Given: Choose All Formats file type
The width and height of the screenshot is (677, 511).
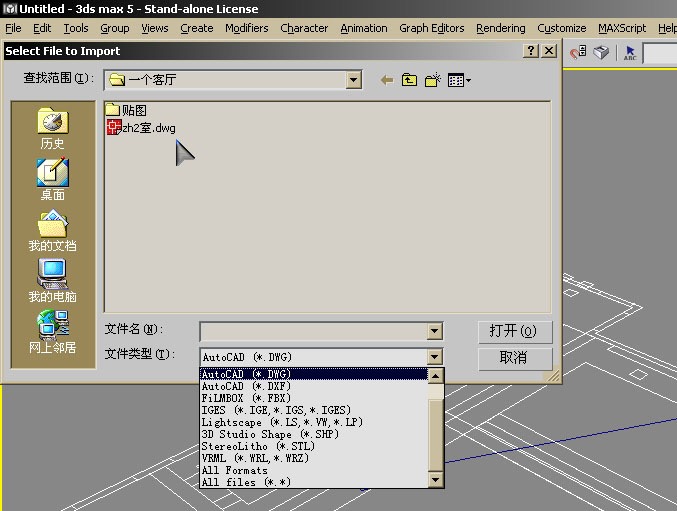Looking at the screenshot, I should click(x=314, y=470).
